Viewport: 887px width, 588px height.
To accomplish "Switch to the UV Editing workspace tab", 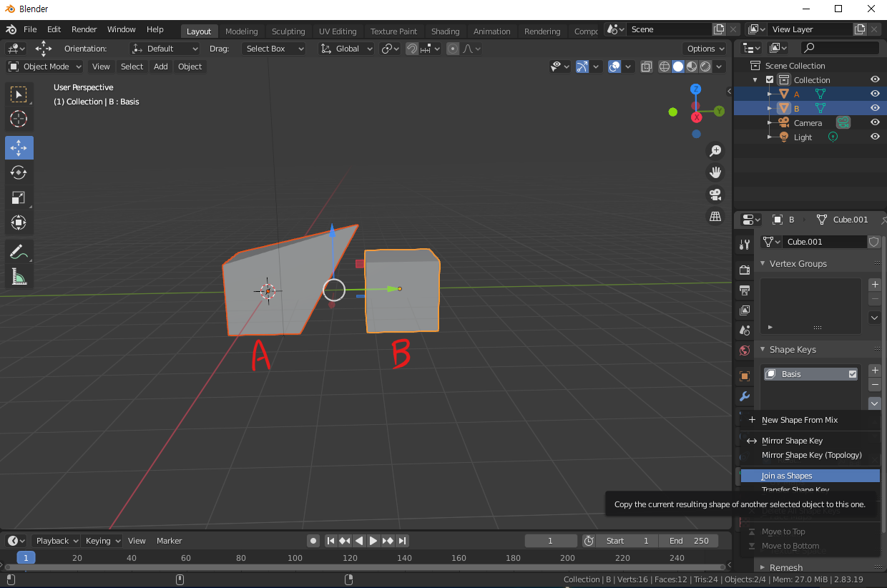I will tap(338, 31).
